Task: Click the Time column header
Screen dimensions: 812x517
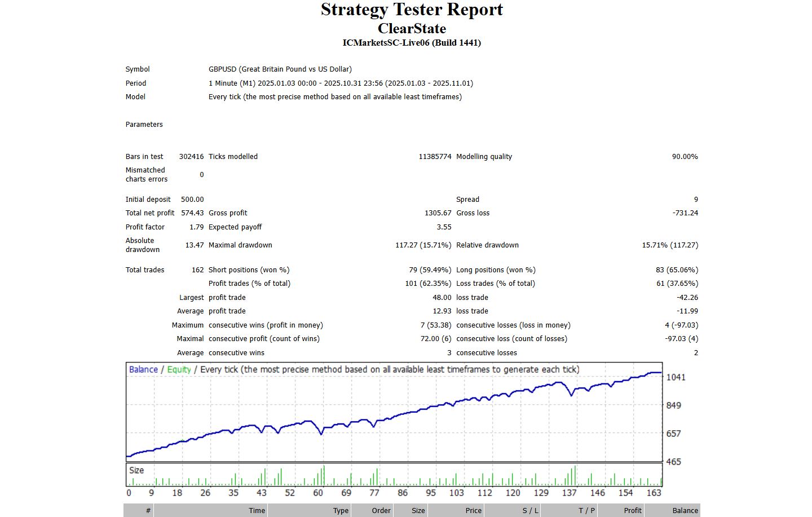Action: coord(257,511)
